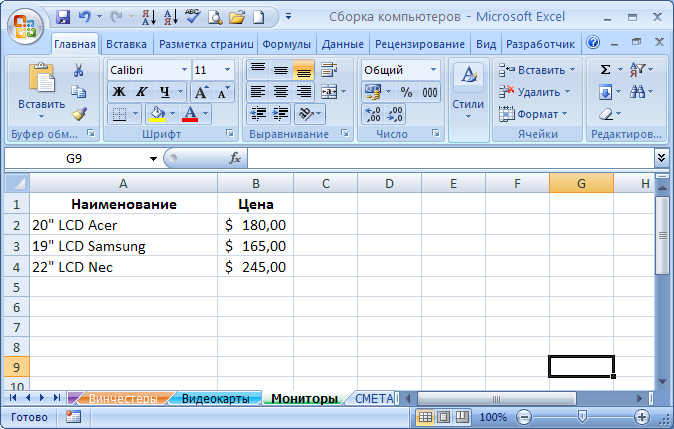Select cell with 20" LCD Acer
This screenshot has height=429, width=674.
click(123, 225)
